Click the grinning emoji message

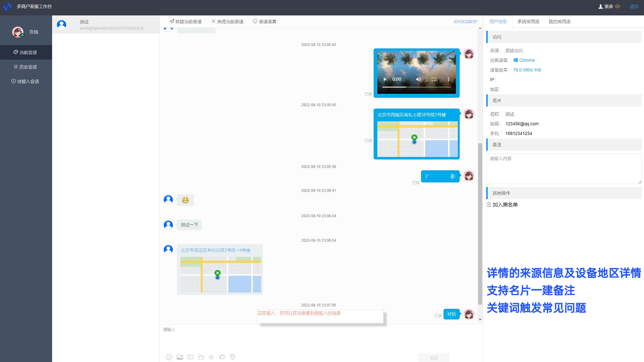(x=185, y=200)
